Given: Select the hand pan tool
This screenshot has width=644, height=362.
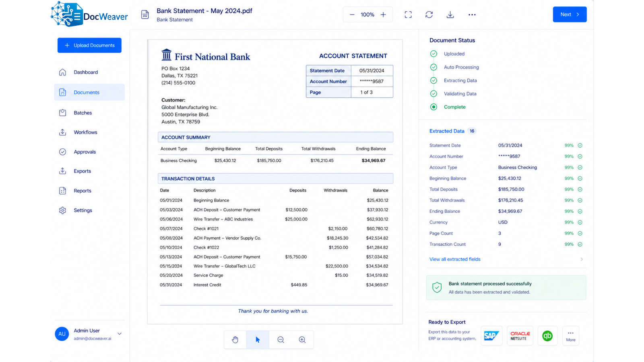Looking at the screenshot, I should 235,340.
